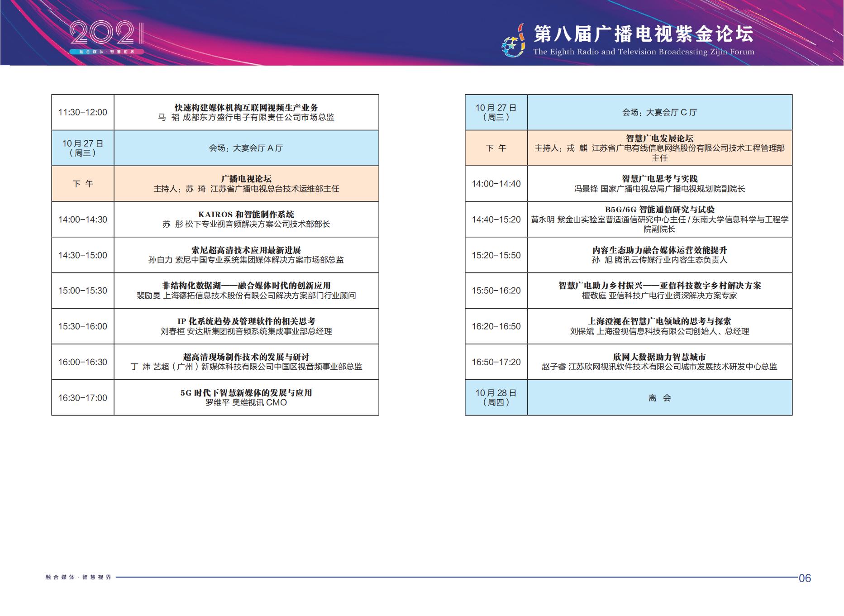Click the 内容生态助力融合媒体运营效能提升 title
Viewport: 844px width, 616px height.
[660, 250]
